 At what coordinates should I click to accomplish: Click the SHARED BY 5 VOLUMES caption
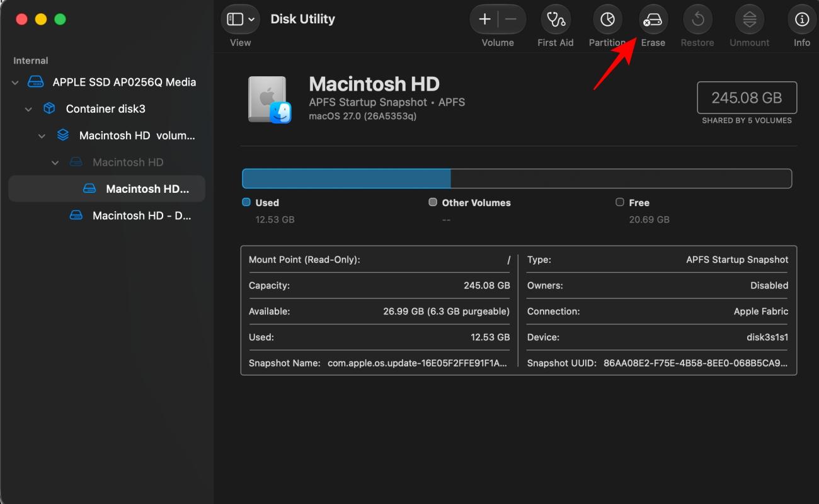pyautogui.click(x=747, y=120)
